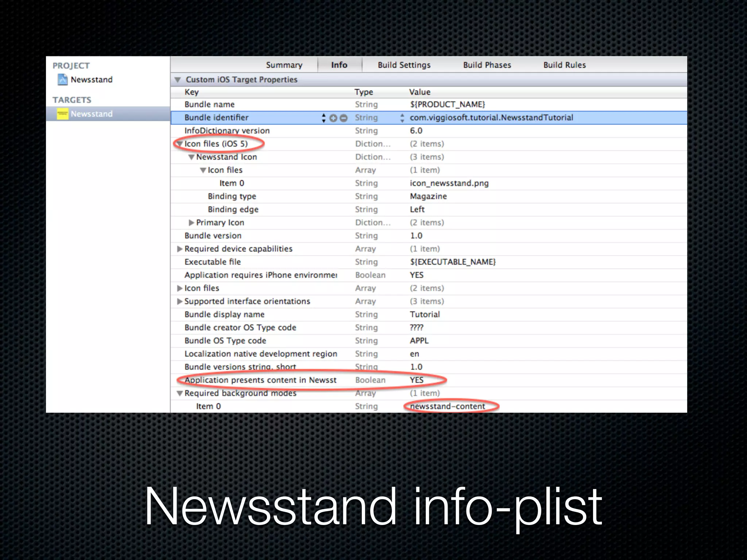The width and height of the screenshot is (747, 560).
Task: Click YES value for iPhone environment
Action: pos(417,275)
